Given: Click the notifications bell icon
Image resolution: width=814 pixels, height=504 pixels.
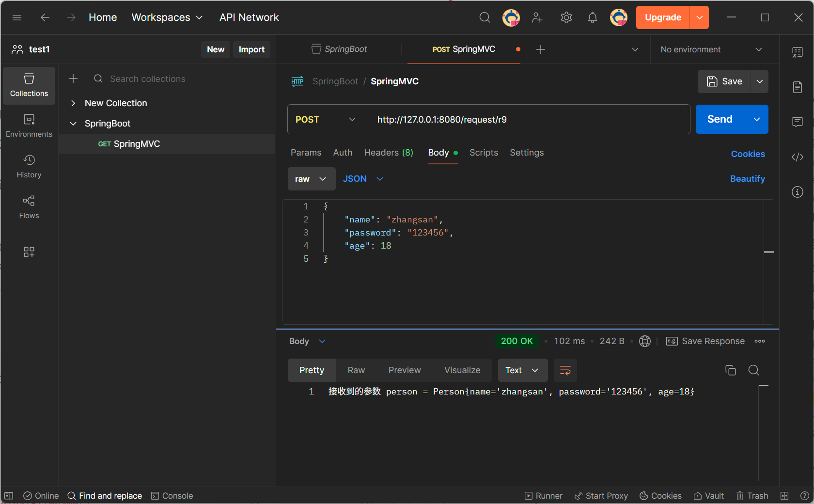Looking at the screenshot, I should point(592,18).
